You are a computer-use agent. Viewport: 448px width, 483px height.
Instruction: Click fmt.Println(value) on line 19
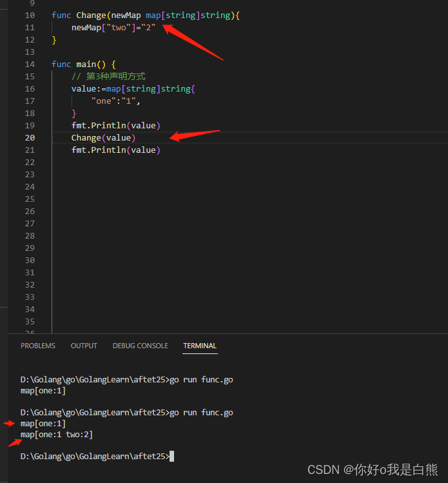click(116, 125)
